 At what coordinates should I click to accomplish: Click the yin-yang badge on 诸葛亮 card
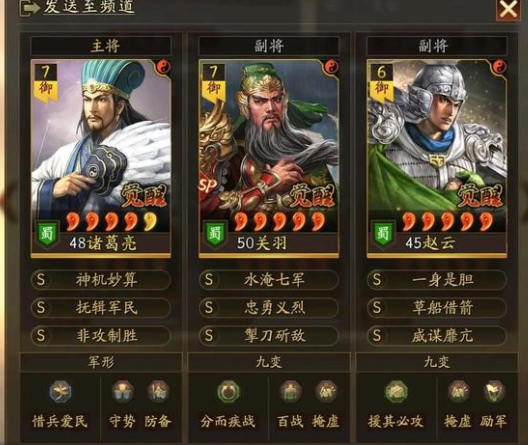[x=163, y=67]
